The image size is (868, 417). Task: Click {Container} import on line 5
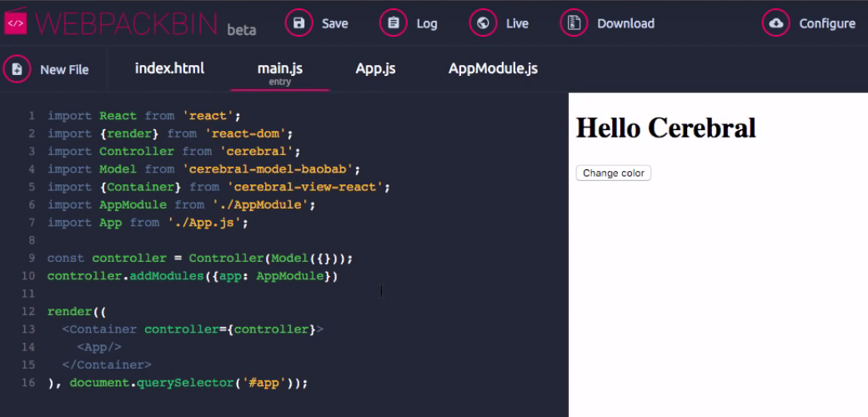click(141, 187)
